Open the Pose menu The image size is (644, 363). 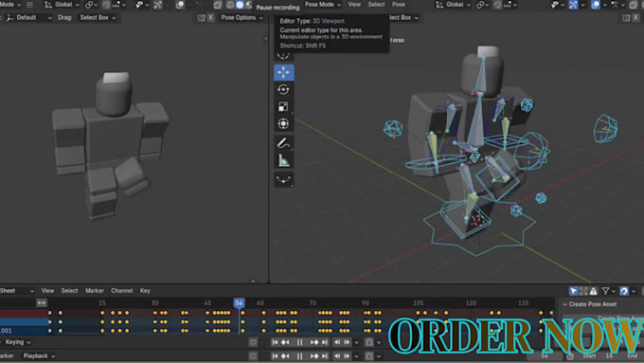(x=399, y=5)
